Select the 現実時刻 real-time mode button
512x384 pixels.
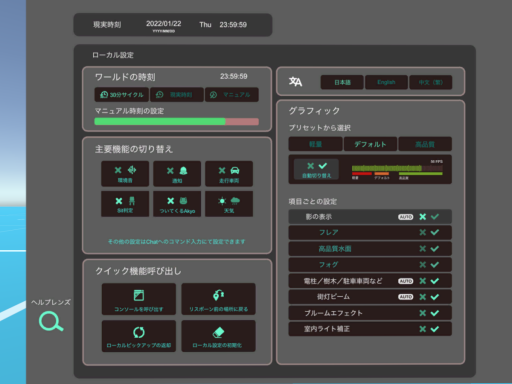click(177, 95)
